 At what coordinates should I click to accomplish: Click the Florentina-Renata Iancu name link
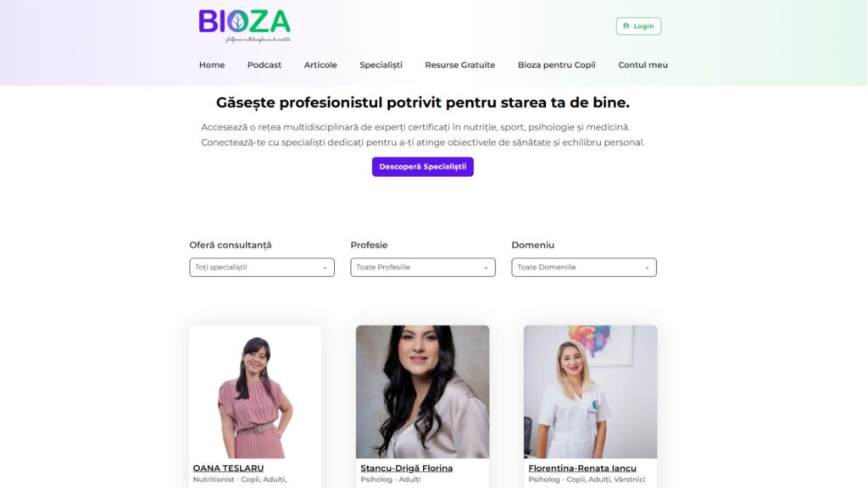(581, 468)
